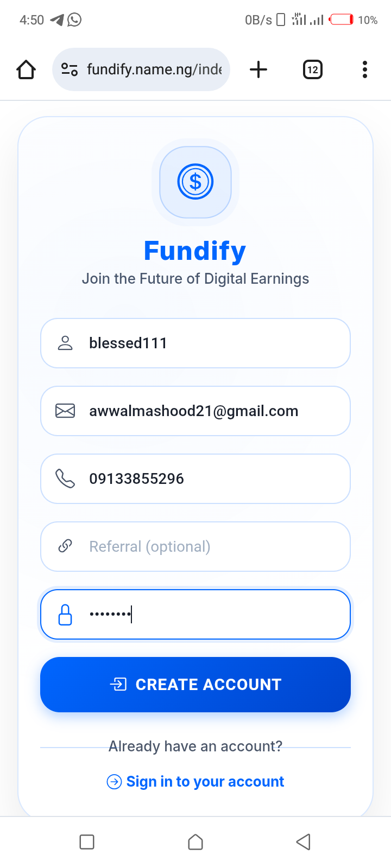This screenshot has width=391, height=868.
Task: Click the user icon in username field
Action: coord(65,343)
